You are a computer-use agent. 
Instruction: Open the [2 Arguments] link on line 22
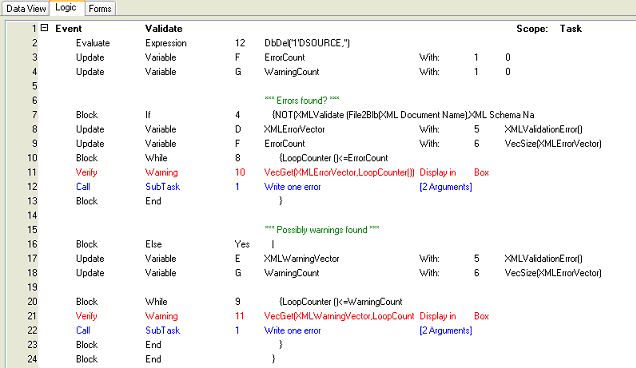tap(446, 331)
